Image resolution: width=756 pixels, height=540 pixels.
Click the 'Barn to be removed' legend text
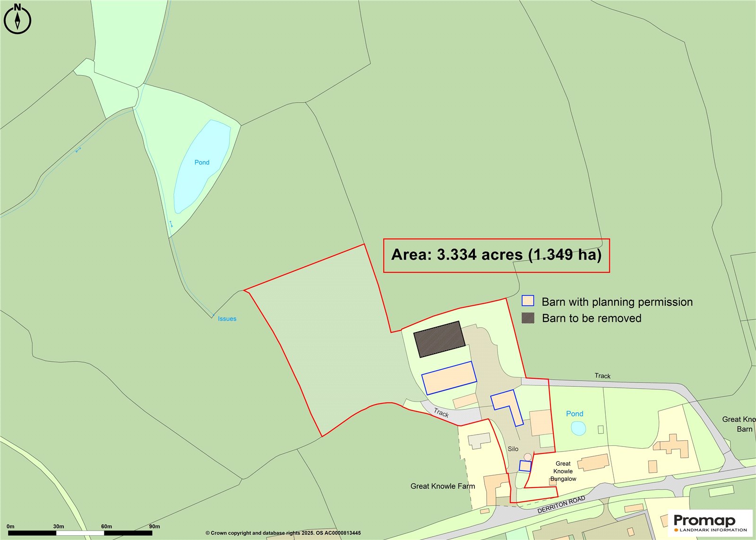(x=591, y=318)
